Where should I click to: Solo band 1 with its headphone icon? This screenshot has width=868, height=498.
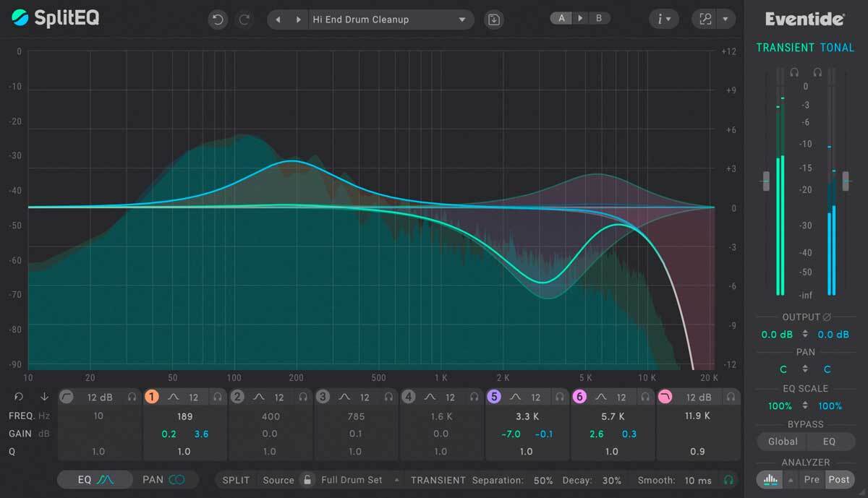point(217,397)
